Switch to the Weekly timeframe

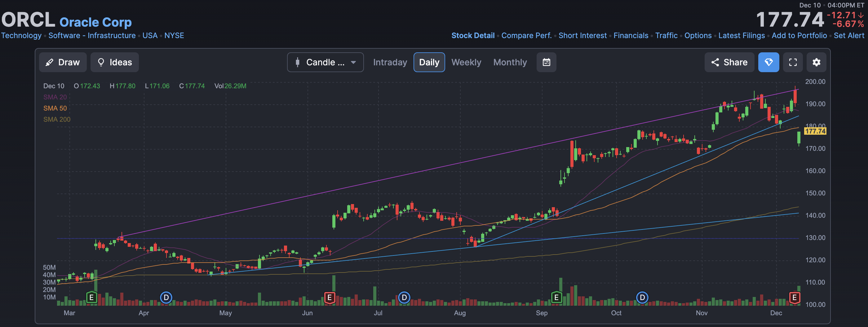pos(466,62)
